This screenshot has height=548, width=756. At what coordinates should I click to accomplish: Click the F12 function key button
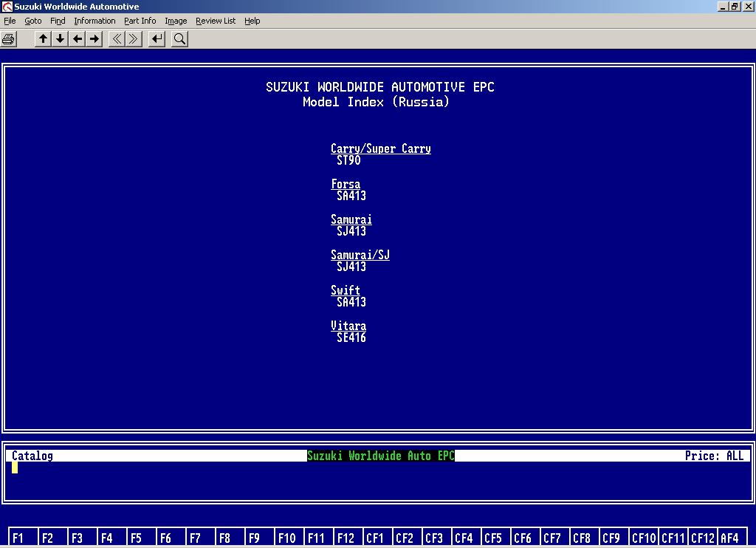point(348,538)
